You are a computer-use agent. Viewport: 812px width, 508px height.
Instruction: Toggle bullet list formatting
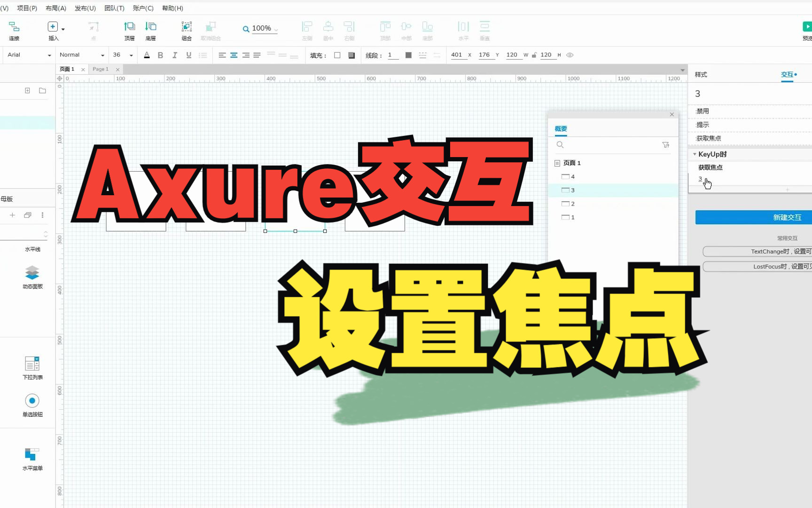(x=203, y=55)
